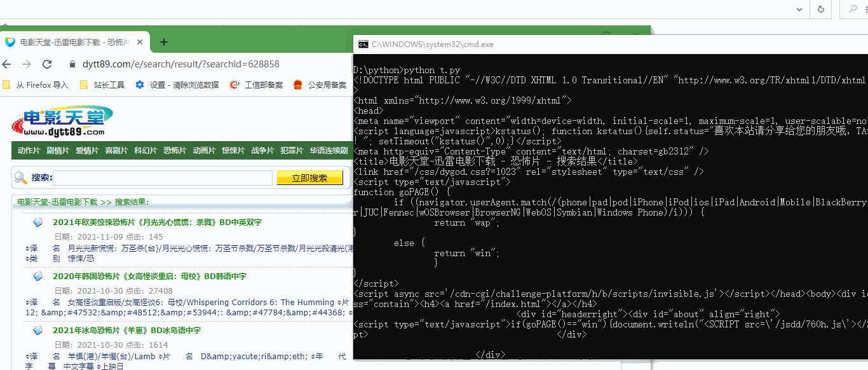Click the text 日期：2021-11-09 点击：145

tap(109, 237)
